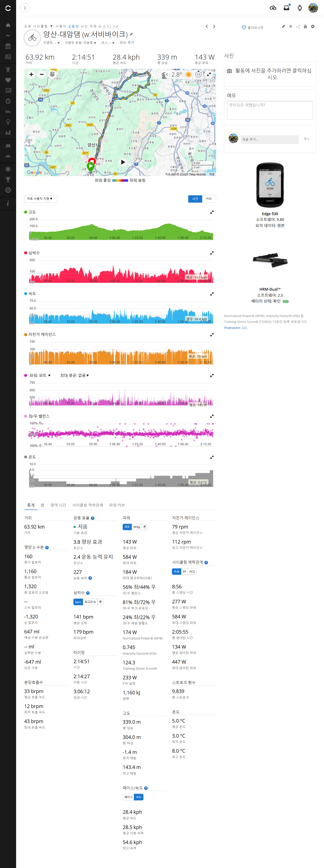324x868 pixels.
Task: Play the route animation on the map
Action: point(123,162)
